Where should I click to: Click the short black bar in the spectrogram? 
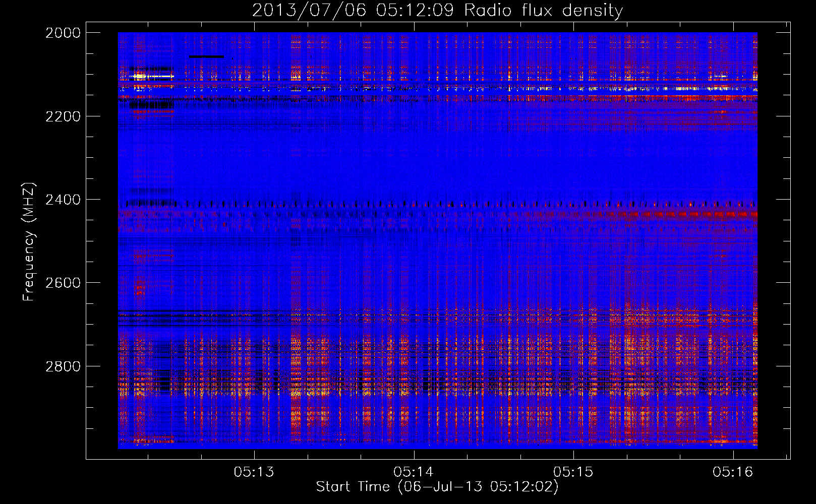(206, 56)
